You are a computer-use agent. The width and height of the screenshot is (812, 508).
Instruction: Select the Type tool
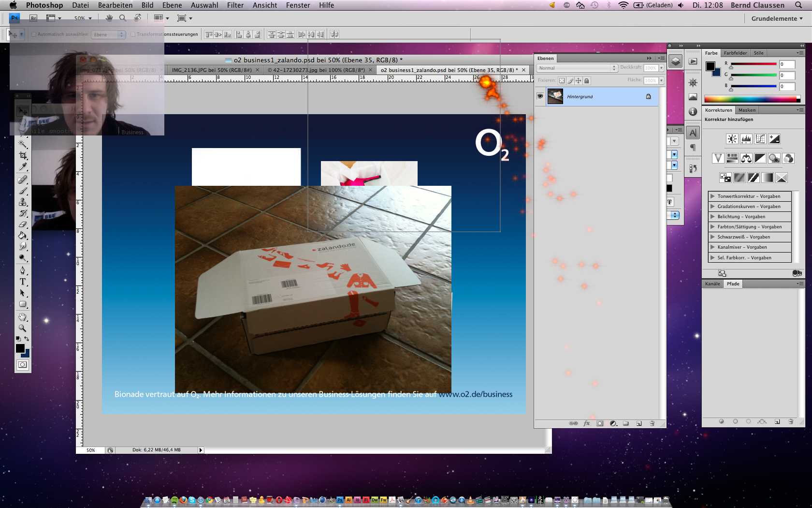coord(23,282)
